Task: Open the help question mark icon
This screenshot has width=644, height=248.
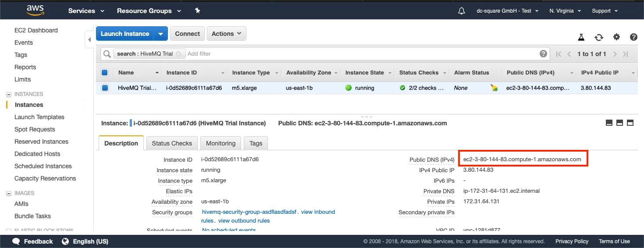Action: tap(633, 37)
